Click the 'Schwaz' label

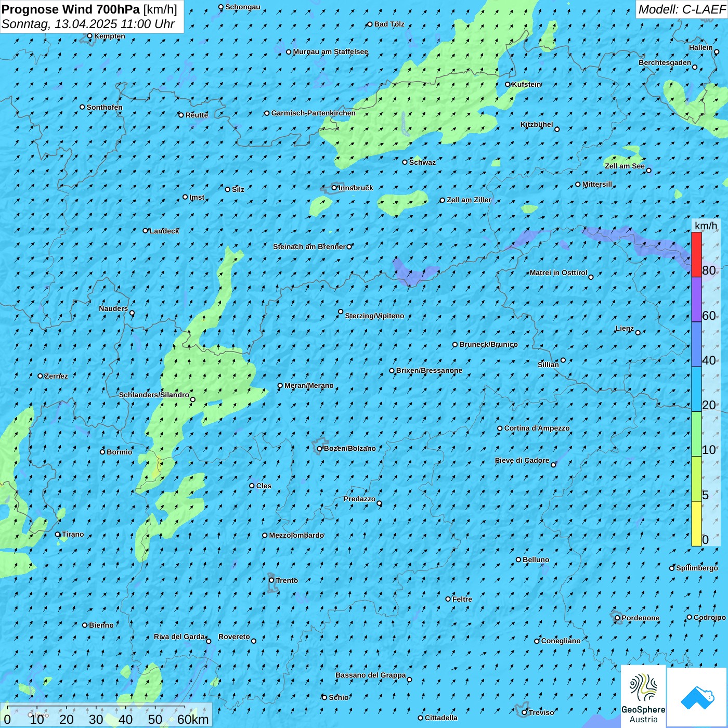[x=422, y=162]
